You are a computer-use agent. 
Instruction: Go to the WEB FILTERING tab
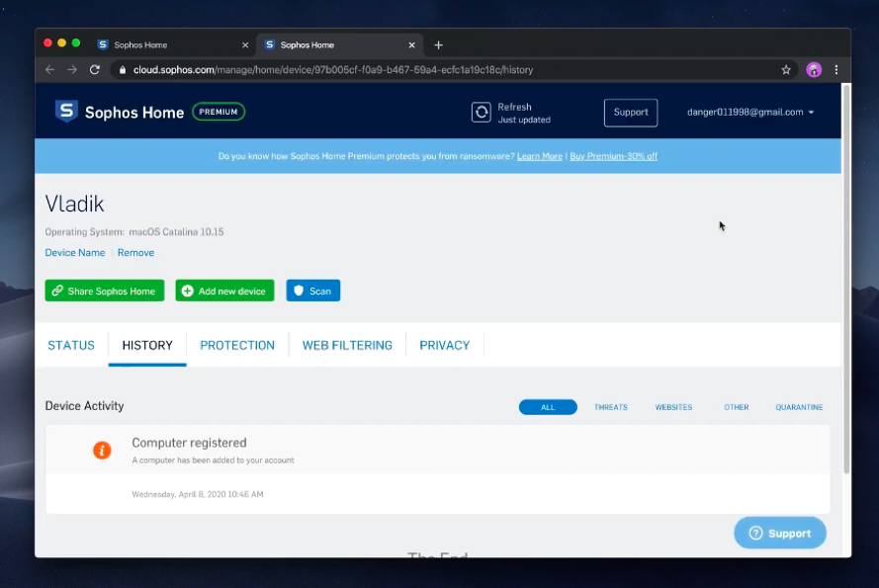[x=347, y=345]
